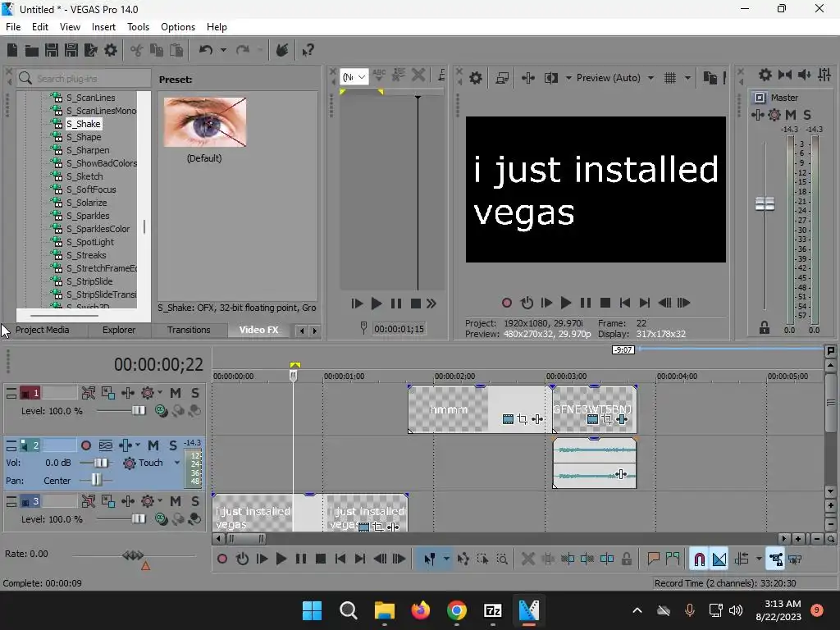Mute track 1 with M button
Screen dimensions: 840x630
click(x=176, y=393)
